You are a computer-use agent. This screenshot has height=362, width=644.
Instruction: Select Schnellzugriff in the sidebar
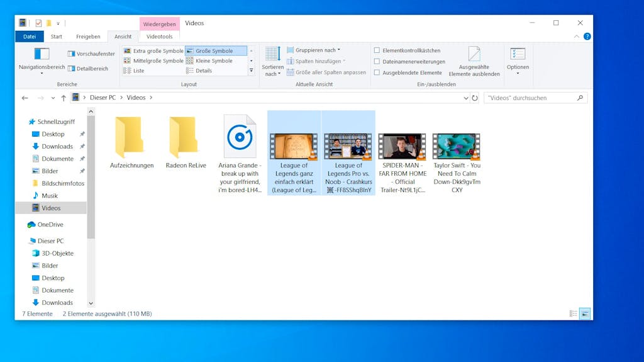click(52, 122)
